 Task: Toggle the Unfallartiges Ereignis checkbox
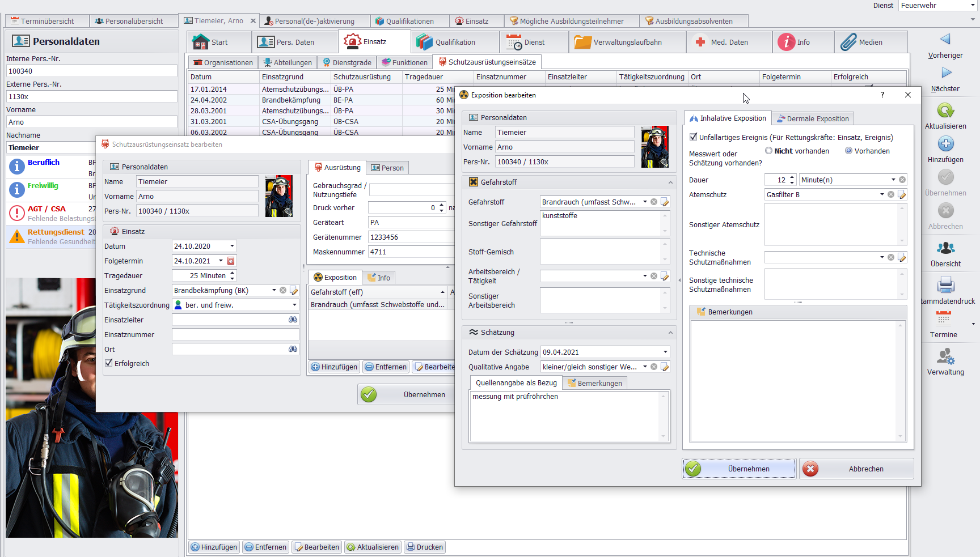pyautogui.click(x=693, y=137)
